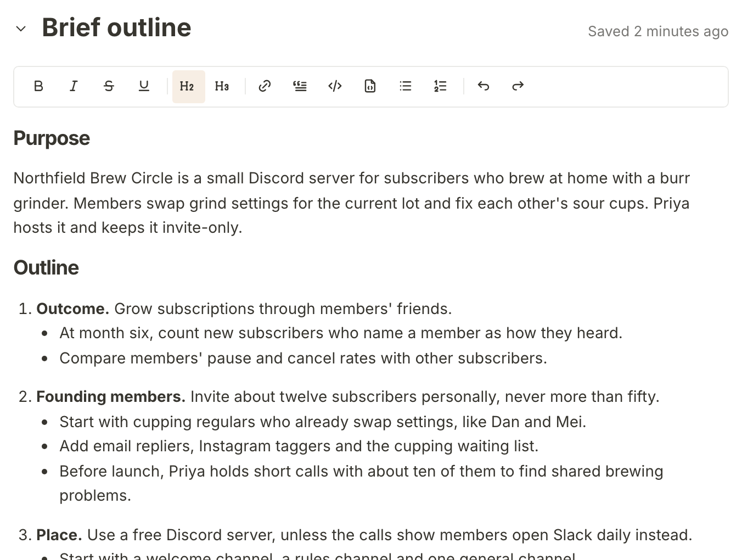The image size is (742, 560).
Task: Click text 'Invite about twelve subscribers personally'
Action: coord(345,396)
